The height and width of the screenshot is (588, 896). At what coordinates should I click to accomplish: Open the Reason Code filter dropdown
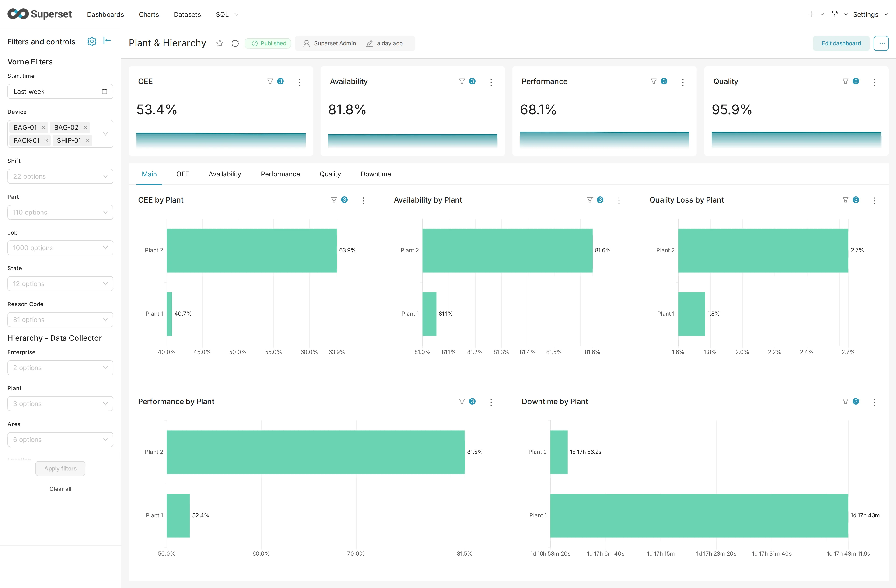click(60, 320)
